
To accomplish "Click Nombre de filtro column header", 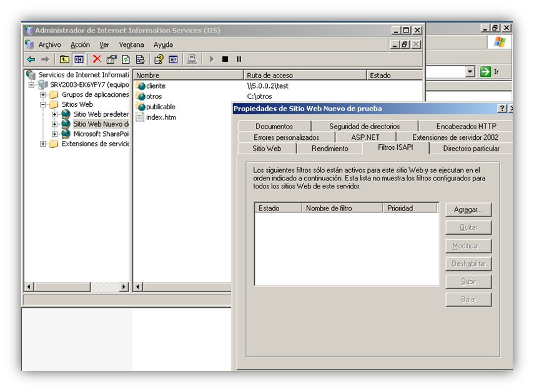I will 342,208.
